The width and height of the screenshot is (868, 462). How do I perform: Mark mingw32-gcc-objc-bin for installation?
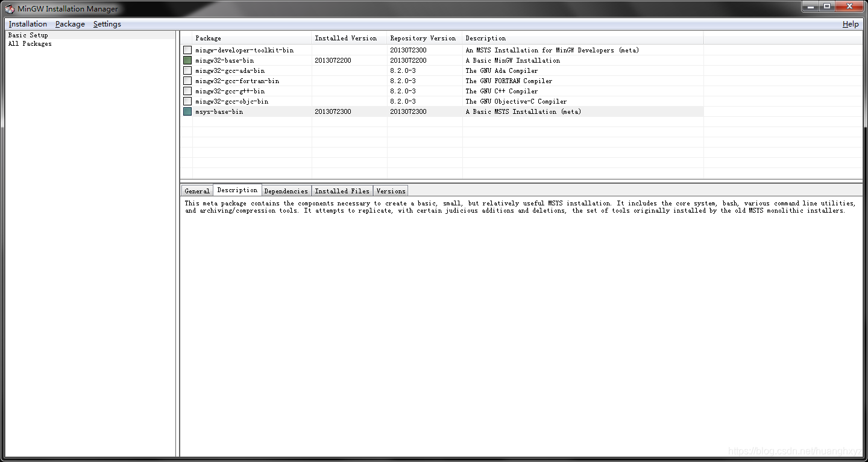(187, 101)
